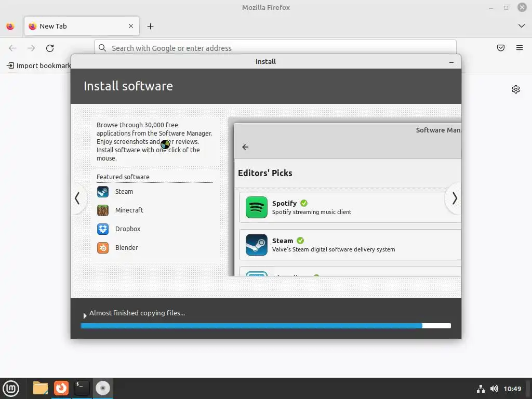
Task: Click the Steam label in featured list
Action: click(x=124, y=191)
